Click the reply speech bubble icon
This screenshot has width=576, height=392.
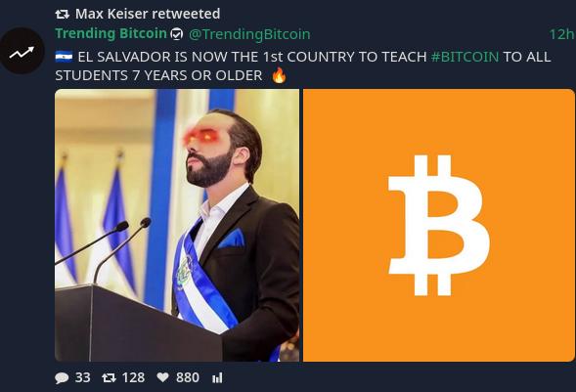click(62, 377)
